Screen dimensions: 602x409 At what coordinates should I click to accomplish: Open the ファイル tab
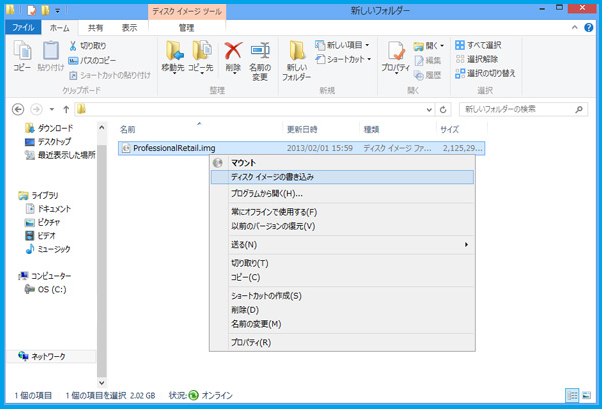pyautogui.click(x=23, y=28)
